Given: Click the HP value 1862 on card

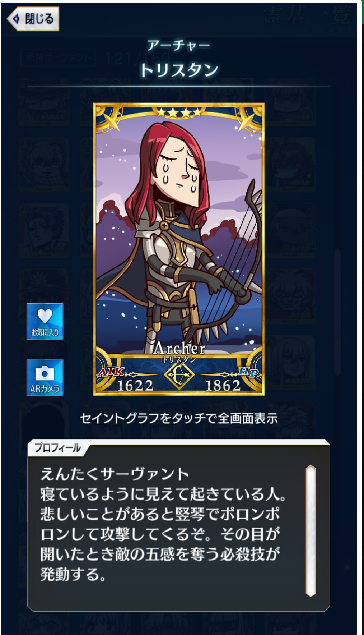Looking at the screenshot, I should click(x=223, y=386).
